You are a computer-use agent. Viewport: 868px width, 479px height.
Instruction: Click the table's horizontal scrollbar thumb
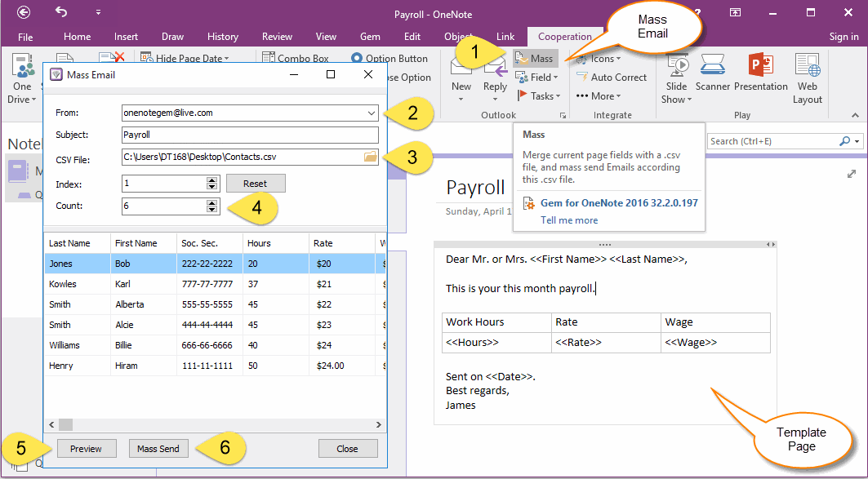pos(66,425)
